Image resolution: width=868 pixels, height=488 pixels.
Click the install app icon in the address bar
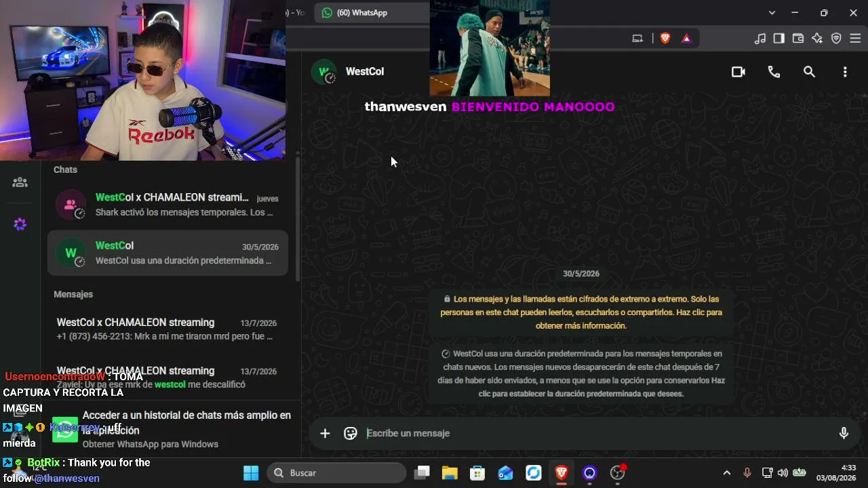637,39
